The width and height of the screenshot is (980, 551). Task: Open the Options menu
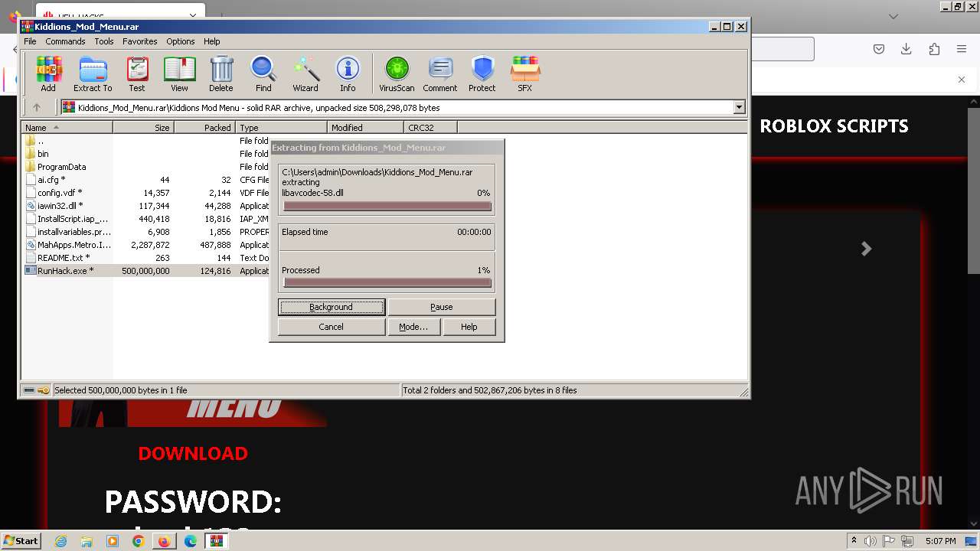click(x=181, y=41)
